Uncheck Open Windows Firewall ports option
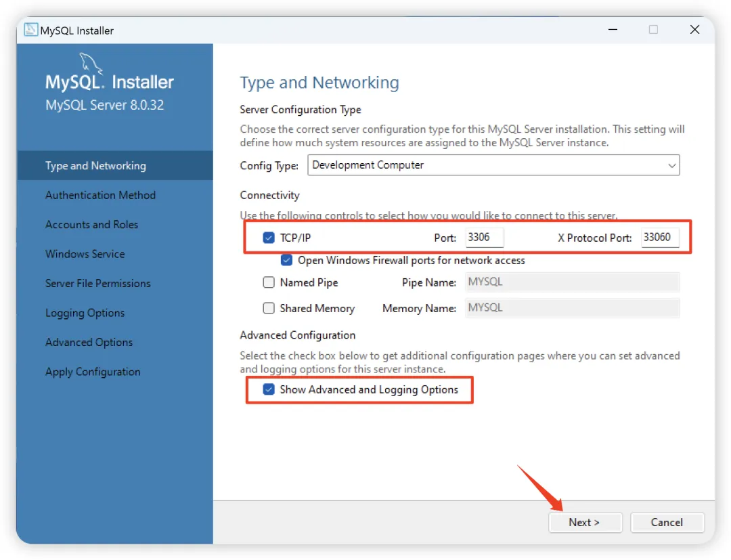The height and width of the screenshot is (560, 731). (x=287, y=260)
